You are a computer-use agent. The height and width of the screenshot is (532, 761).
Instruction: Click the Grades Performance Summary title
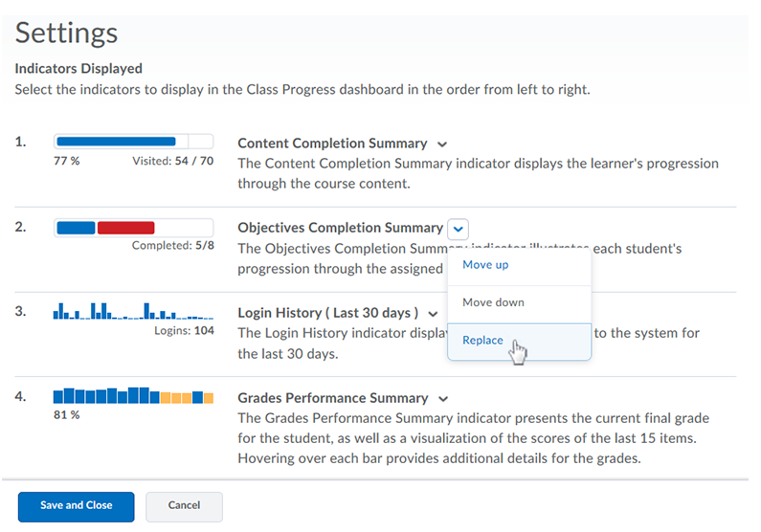click(332, 398)
